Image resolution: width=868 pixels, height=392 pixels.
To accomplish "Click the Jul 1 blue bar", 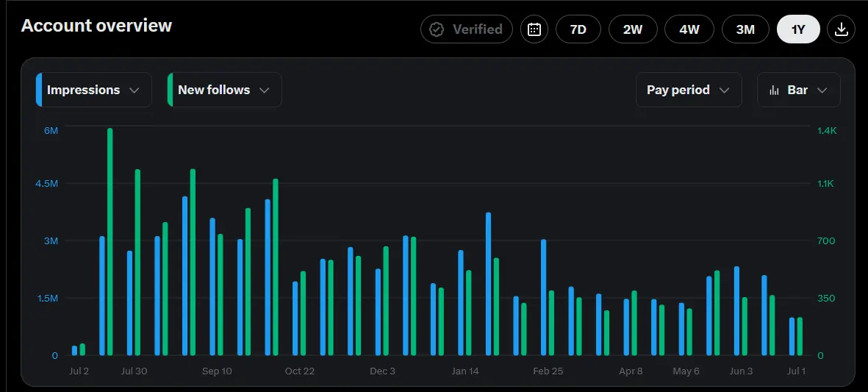I will 792,337.
